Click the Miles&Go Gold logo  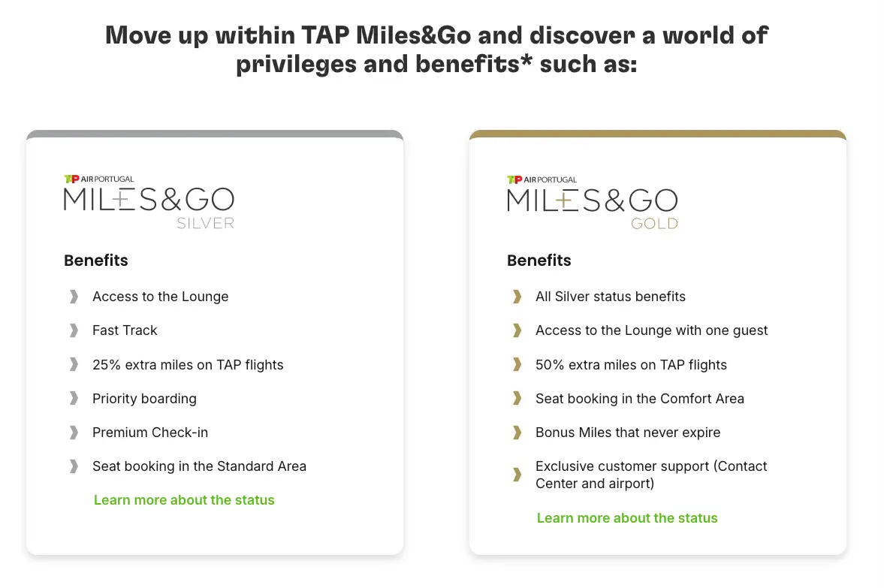point(592,201)
